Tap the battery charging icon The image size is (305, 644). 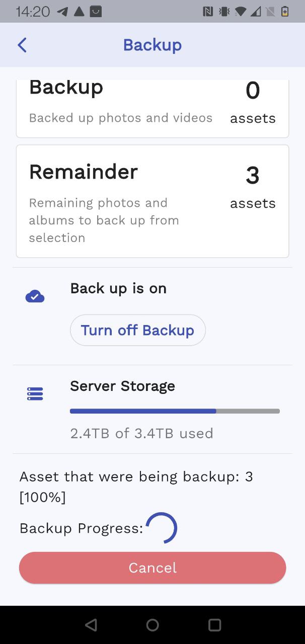[x=285, y=11]
